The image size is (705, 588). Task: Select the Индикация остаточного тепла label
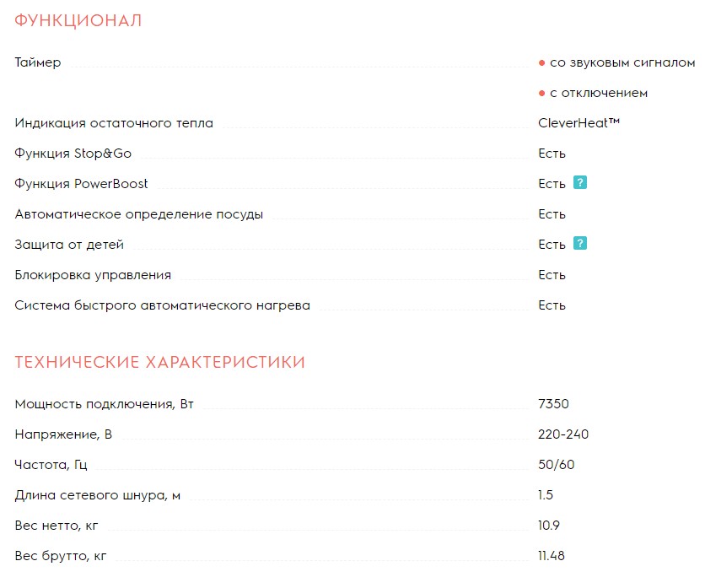[x=114, y=123]
